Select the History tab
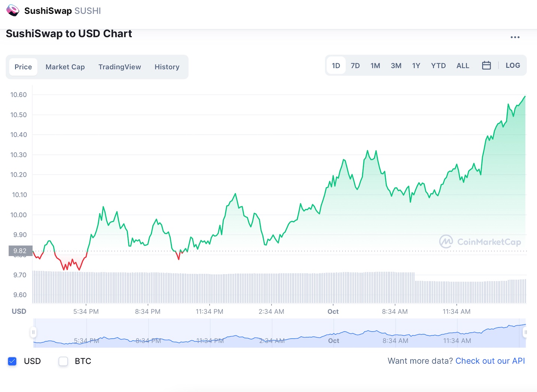The image size is (537, 392). coord(167,67)
